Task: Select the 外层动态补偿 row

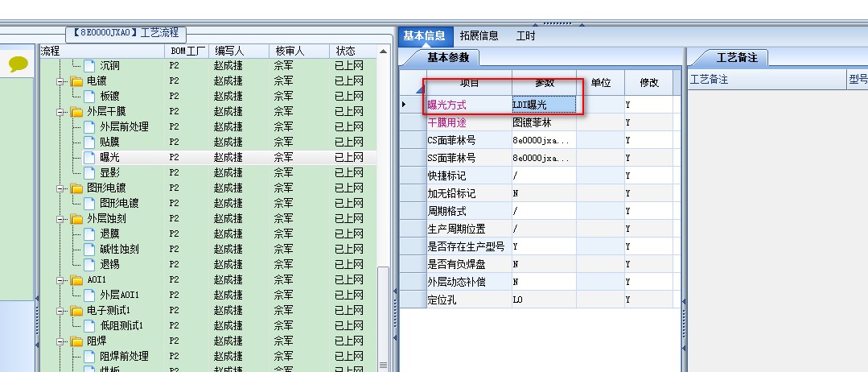Action: coord(540,282)
